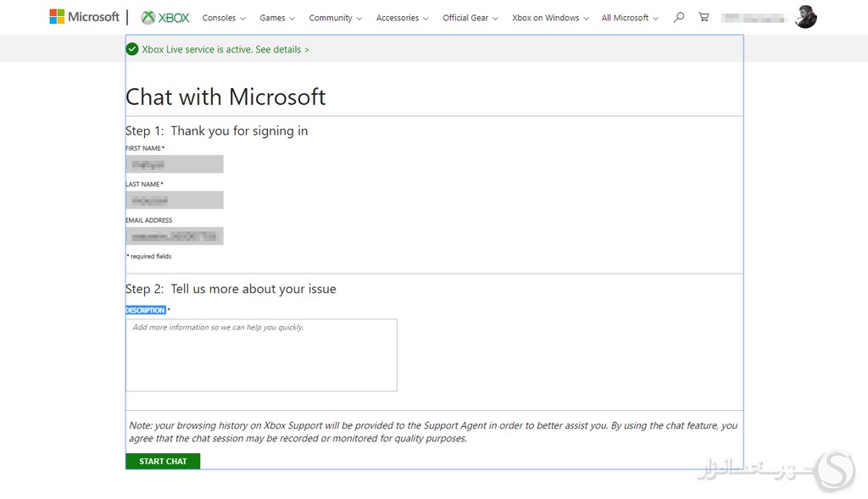Click the Xbox logo icon
868x499 pixels.
(x=148, y=18)
